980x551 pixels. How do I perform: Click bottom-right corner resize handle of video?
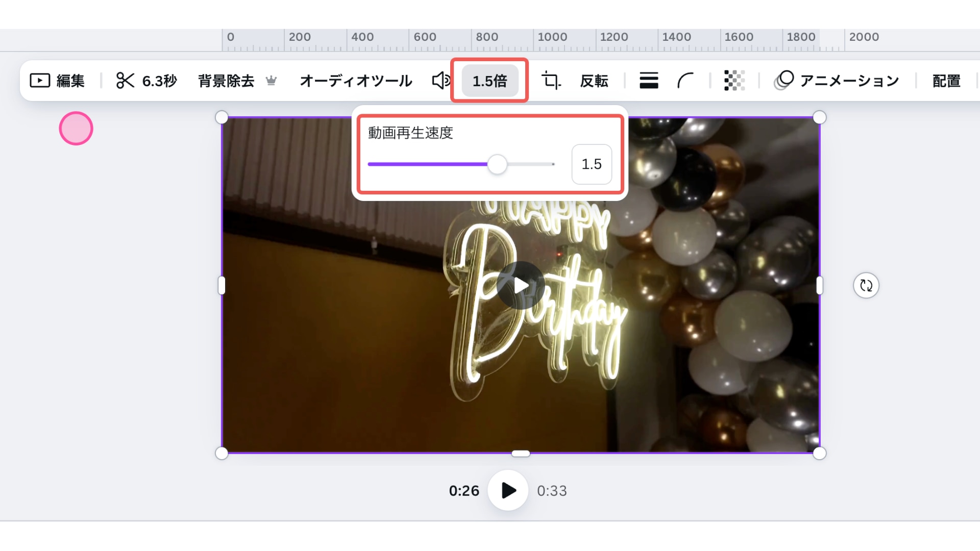point(819,453)
